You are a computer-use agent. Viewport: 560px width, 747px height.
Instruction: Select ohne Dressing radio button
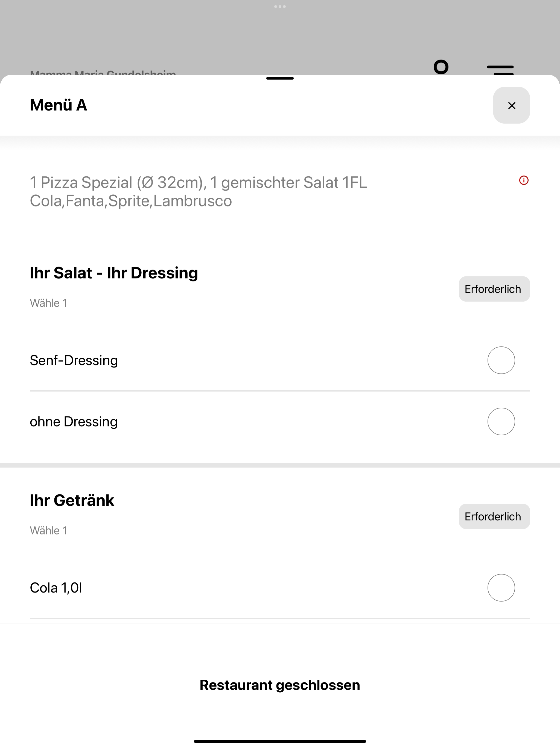click(501, 421)
